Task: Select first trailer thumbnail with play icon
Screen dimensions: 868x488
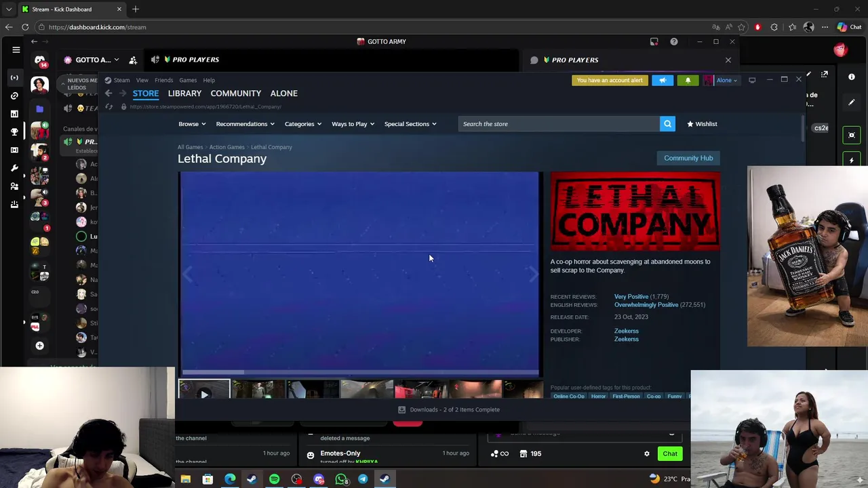Action: pyautogui.click(x=204, y=390)
